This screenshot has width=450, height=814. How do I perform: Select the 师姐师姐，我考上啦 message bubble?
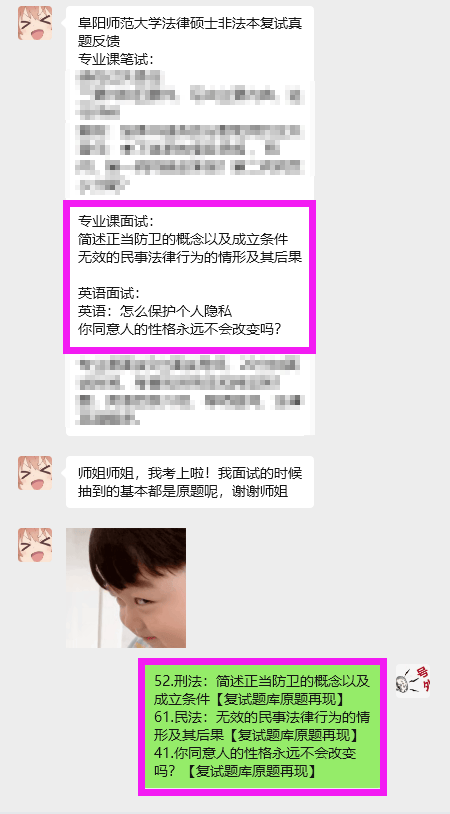click(x=190, y=482)
